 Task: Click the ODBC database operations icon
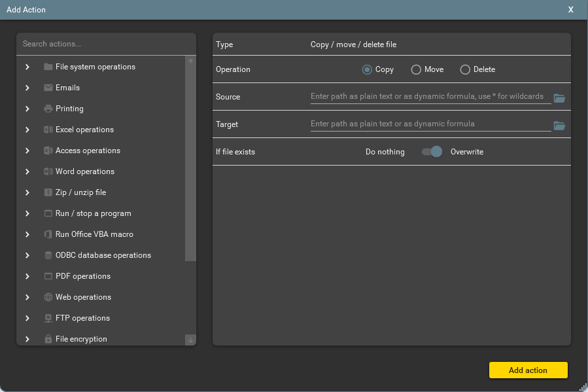click(x=48, y=255)
